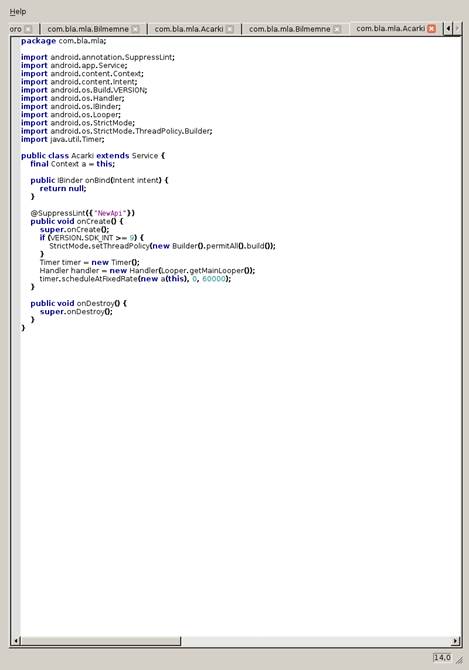
Task: Click the 'import android.os.StrictMode;' line
Action: point(78,123)
